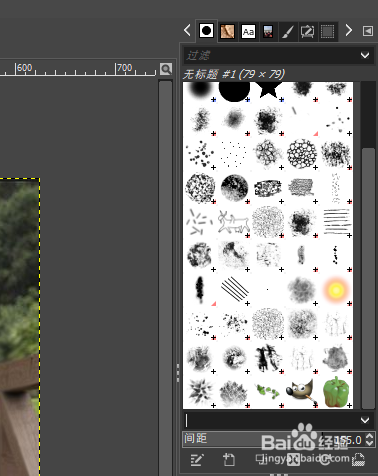Select the fine dot grid brush
Image resolution: width=378 pixels, height=476 pixels.
[x=234, y=154]
